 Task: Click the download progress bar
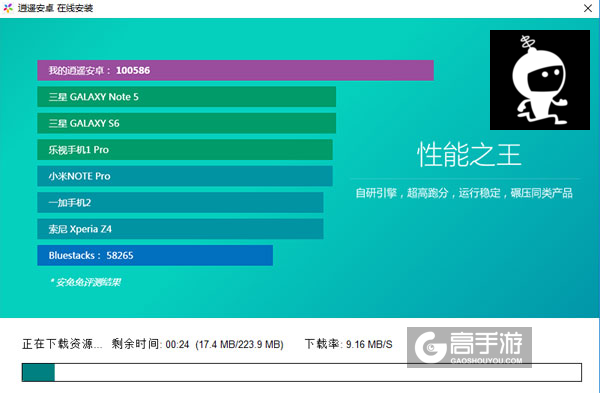(x=302, y=372)
